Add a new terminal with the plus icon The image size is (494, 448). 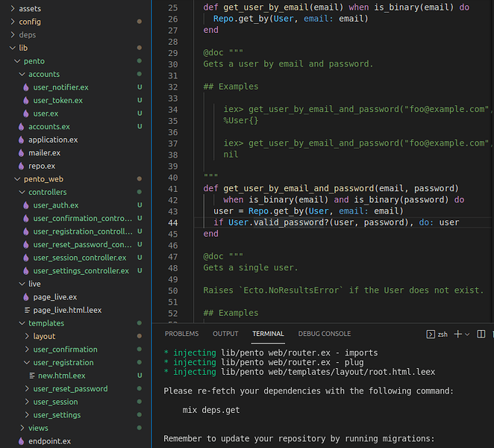coord(458,335)
